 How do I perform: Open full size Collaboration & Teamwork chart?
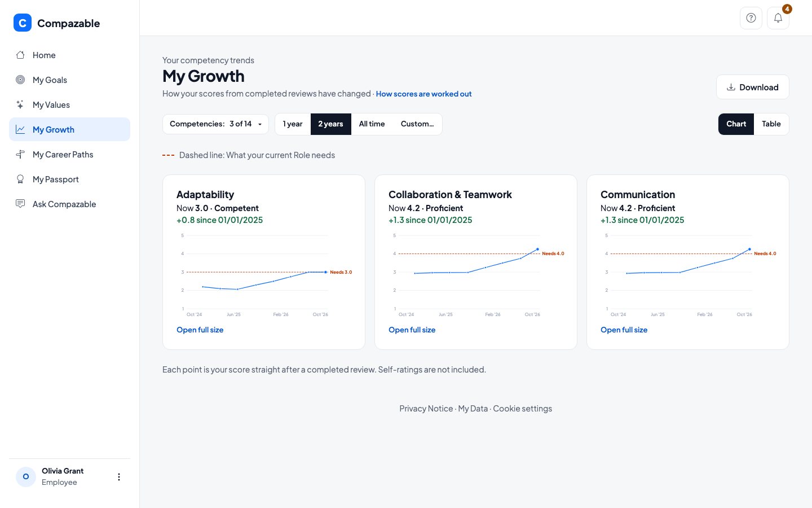tap(412, 330)
